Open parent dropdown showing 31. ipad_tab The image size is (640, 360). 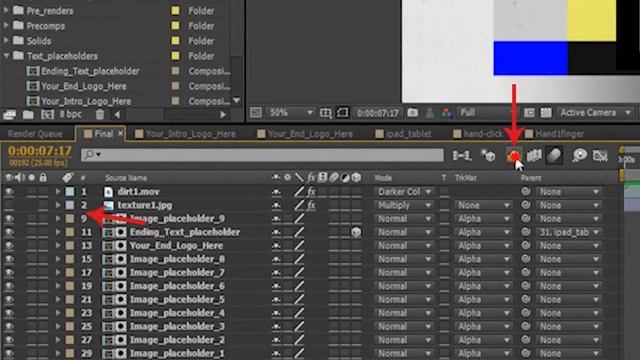point(569,232)
